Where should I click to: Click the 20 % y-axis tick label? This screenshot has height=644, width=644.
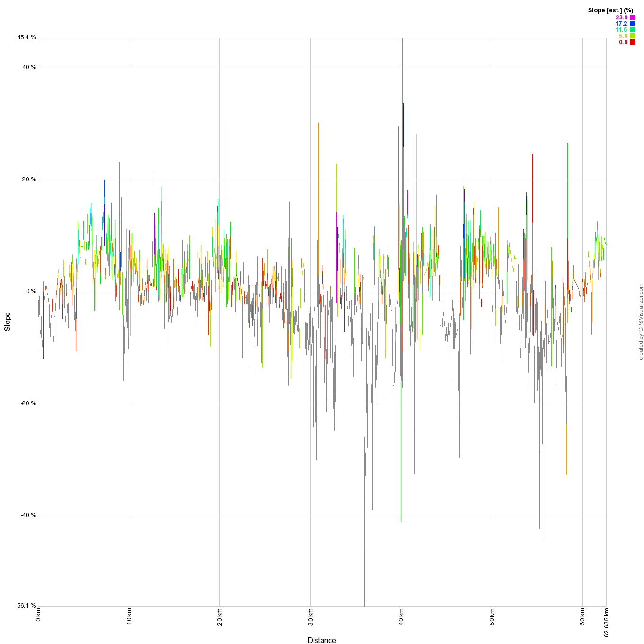point(28,179)
